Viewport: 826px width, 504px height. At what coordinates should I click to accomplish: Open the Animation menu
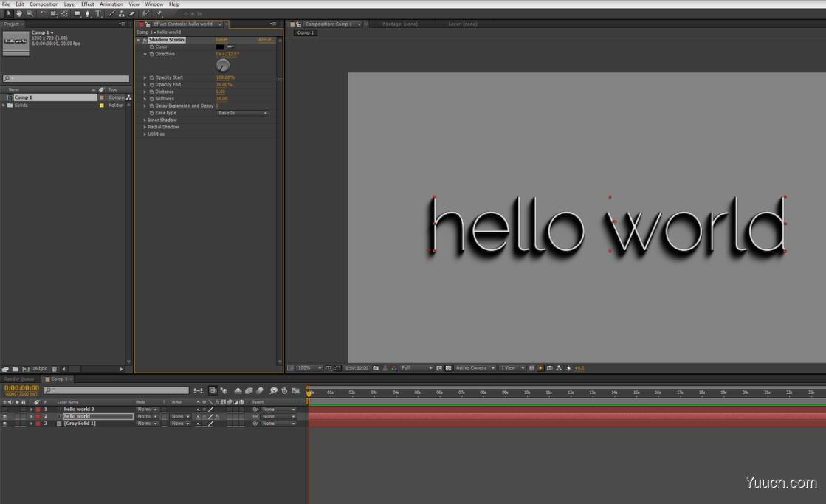tap(111, 4)
